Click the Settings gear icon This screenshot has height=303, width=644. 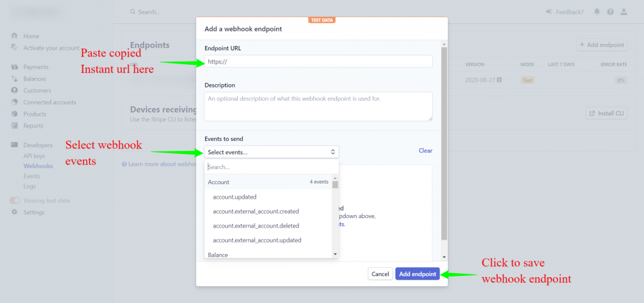point(14,212)
